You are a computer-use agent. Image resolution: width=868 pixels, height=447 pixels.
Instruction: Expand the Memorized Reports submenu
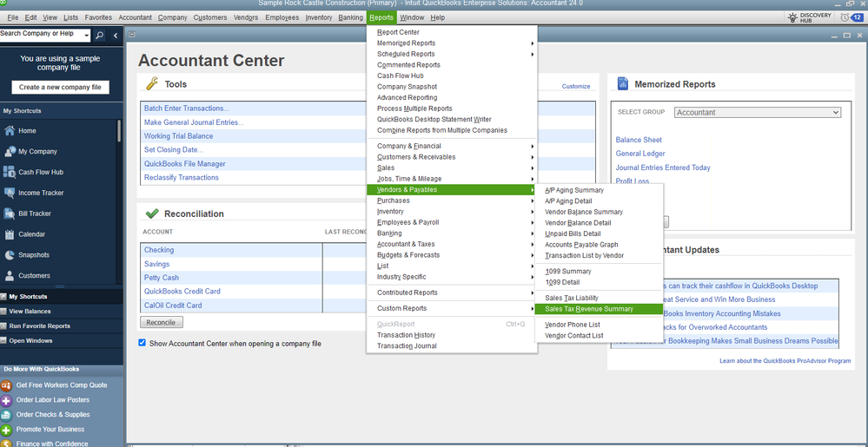(x=532, y=43)
